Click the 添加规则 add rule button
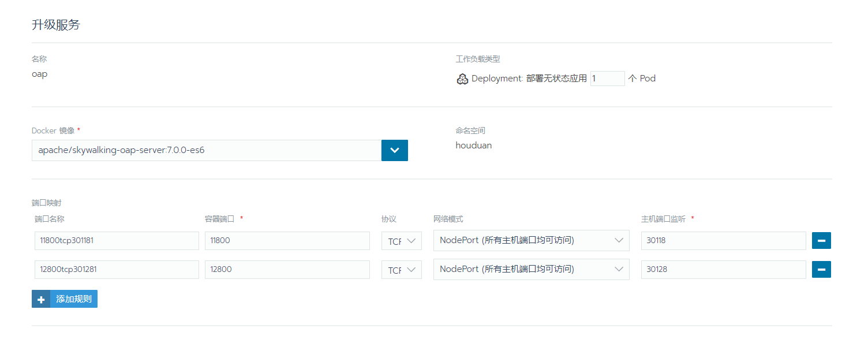 pos(65,299)
